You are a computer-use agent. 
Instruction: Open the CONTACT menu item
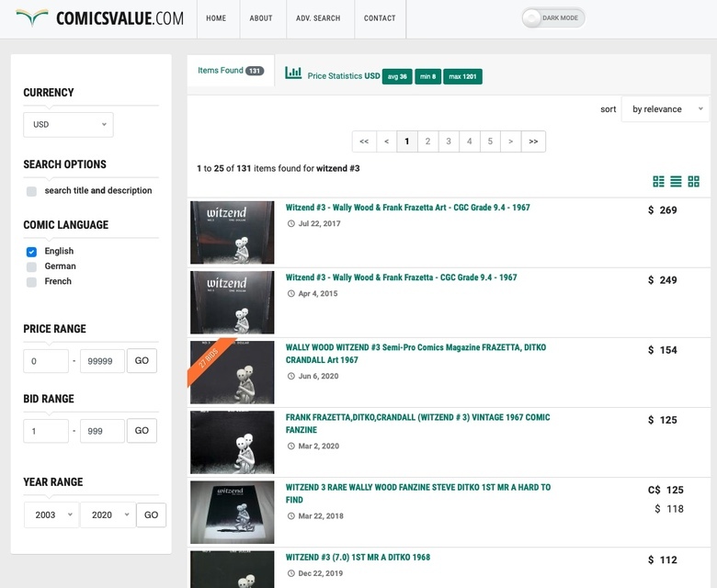(380, 18)
